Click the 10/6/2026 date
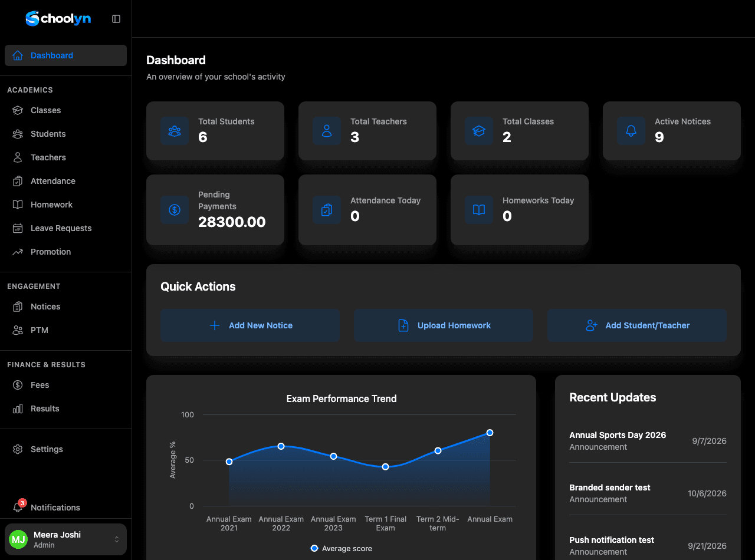755x560 pixels. 707,493
